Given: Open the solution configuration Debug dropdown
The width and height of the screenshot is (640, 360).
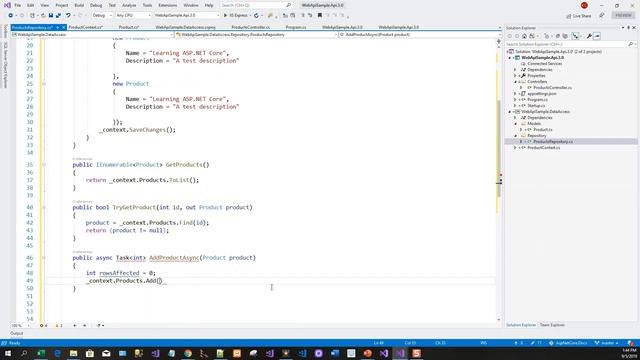Looking at the screenshot, I should [102, 16].
